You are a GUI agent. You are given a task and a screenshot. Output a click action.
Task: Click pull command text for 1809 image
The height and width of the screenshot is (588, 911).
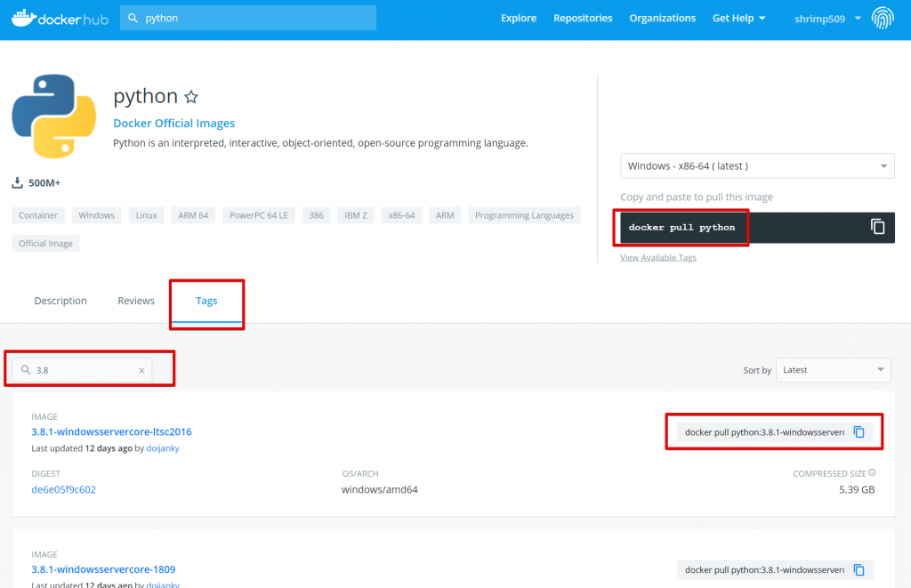(x=764, y=569)
